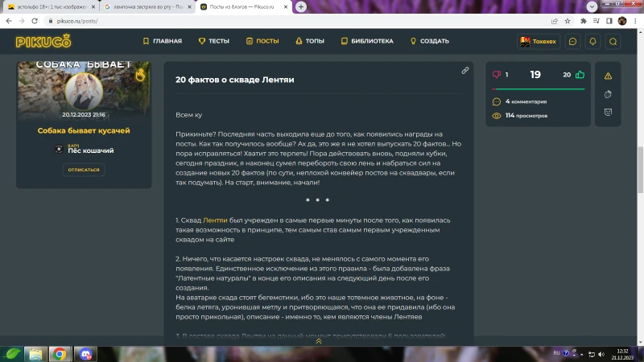Viewport: 644px width, 362px height.
Task: Open the volume tray icon
Action: (x=601, y=354)
